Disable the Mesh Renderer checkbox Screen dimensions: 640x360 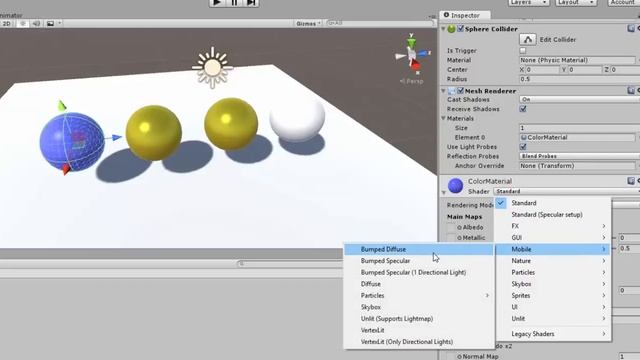pos(460,91)
